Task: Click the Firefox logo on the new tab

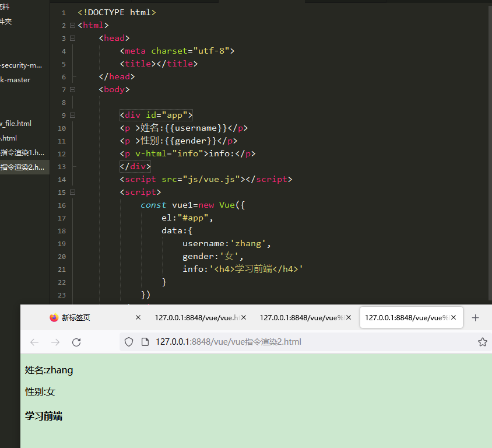Action: point(54,318)
